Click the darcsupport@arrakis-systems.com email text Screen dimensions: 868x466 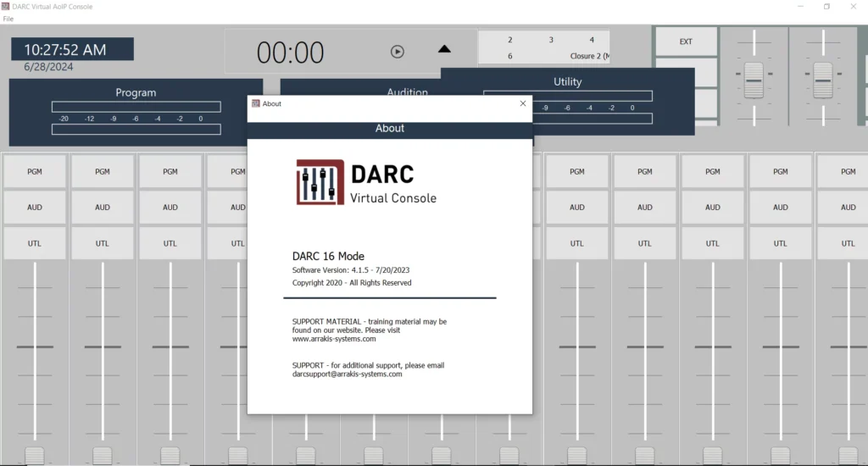(347, 374)
